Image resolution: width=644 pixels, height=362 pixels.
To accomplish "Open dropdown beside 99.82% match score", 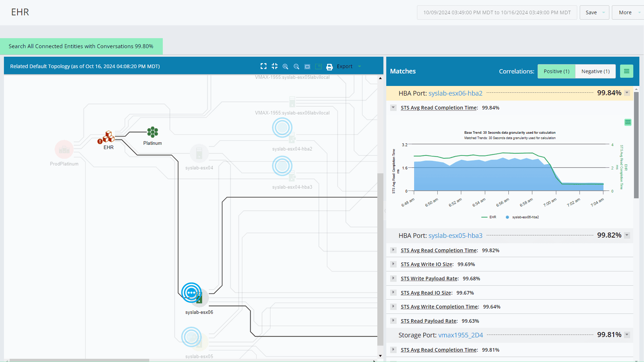I will click(627, 235).
